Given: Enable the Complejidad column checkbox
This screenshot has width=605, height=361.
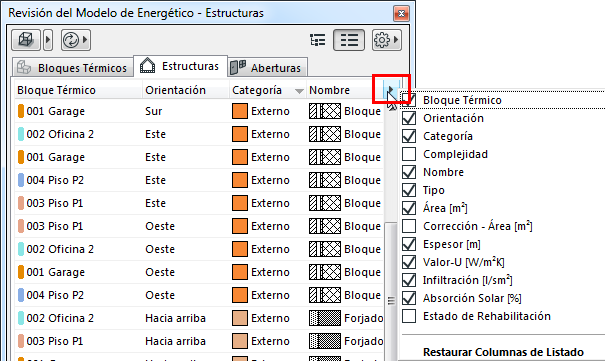Looking at the screenshot, I should [409, 154].
